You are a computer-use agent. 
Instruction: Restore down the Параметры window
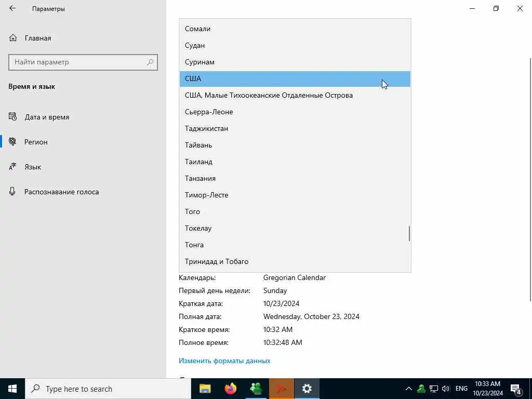pos(496,8)
